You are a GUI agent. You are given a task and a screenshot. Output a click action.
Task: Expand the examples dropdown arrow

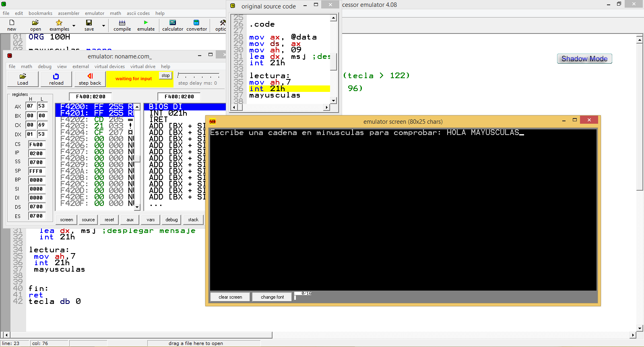tap(74, 25)
